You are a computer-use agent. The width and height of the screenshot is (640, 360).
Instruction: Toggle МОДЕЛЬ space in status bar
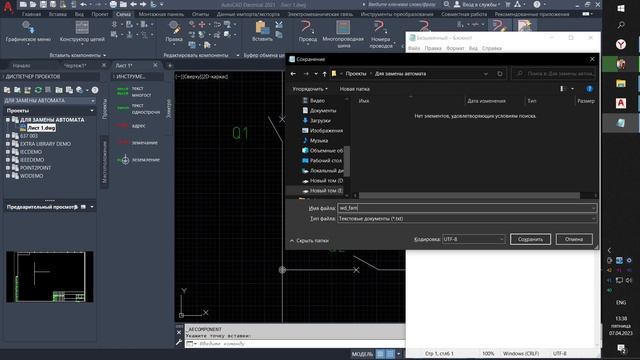point(362,354)
